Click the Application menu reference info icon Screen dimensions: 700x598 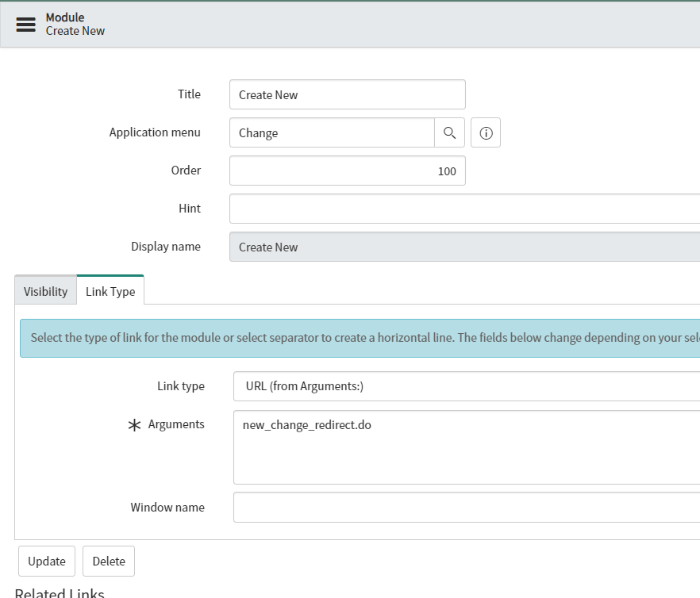(485, 132)
